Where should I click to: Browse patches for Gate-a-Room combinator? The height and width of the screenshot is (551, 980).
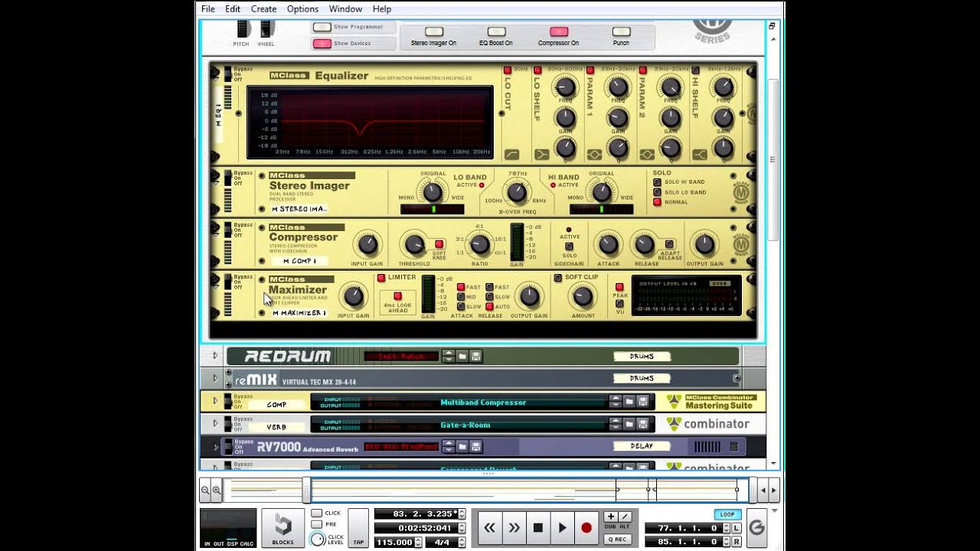pyautogui.click(x=629, y=423)
